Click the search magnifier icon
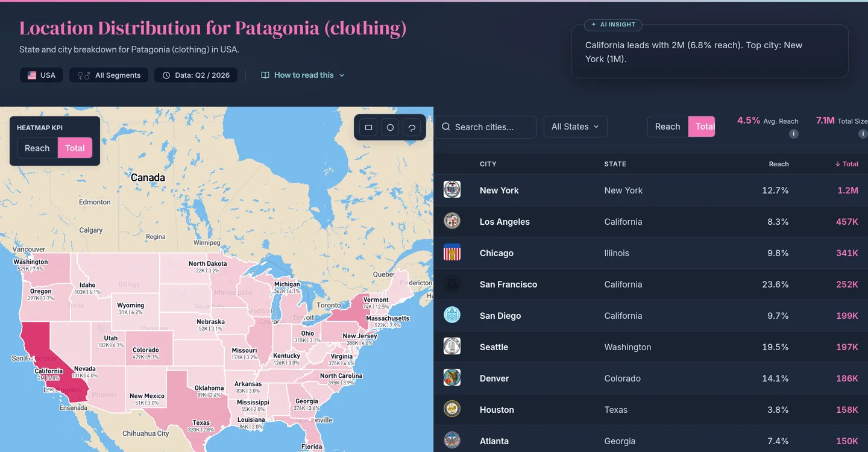This screenshot has height=452, width=868. (446, 127)
